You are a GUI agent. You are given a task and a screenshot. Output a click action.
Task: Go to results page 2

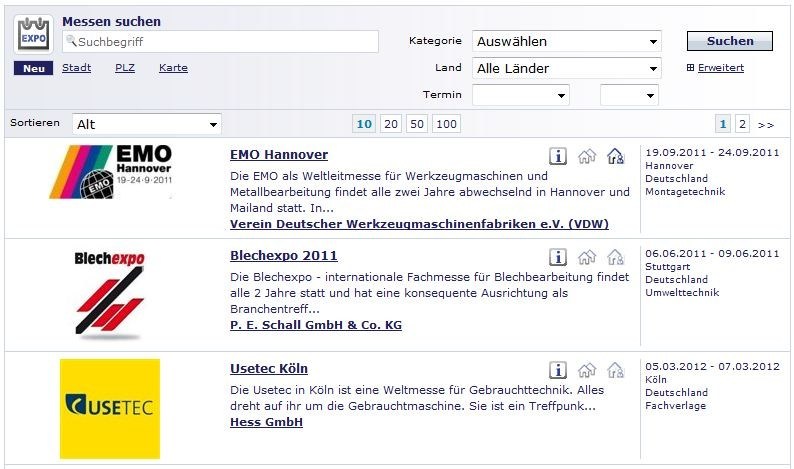click(x=742, y=124)
